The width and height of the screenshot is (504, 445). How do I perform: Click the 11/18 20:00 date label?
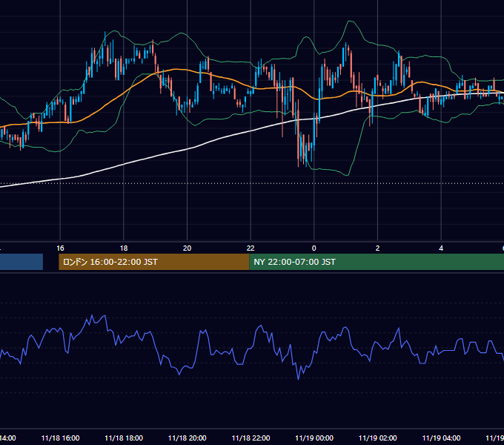[187, 438]
